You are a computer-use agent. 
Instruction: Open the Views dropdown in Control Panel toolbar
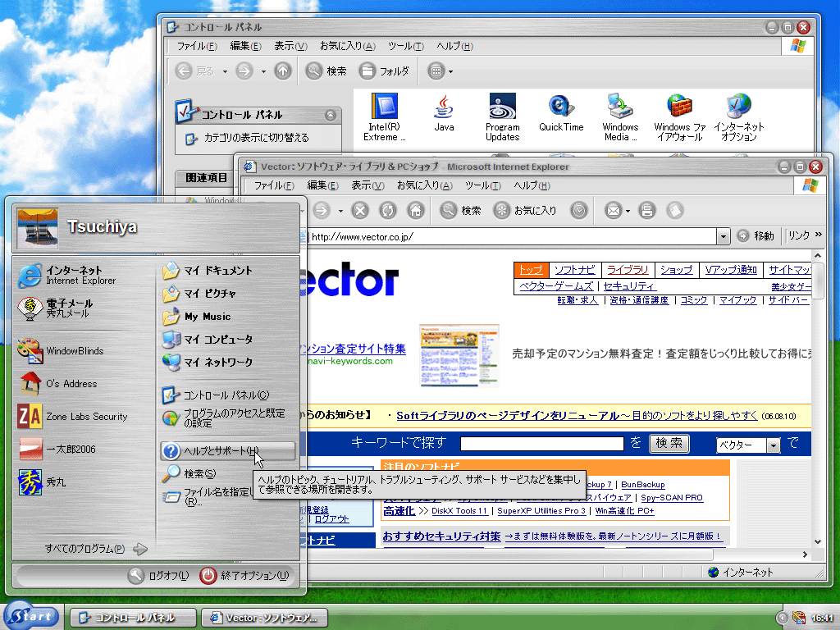[450, 71]
